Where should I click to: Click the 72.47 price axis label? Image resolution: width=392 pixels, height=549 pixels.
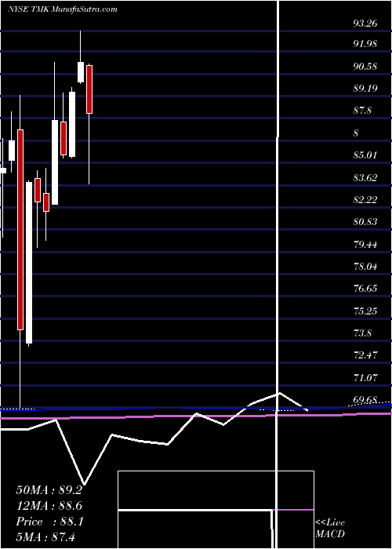click(366, 355)
